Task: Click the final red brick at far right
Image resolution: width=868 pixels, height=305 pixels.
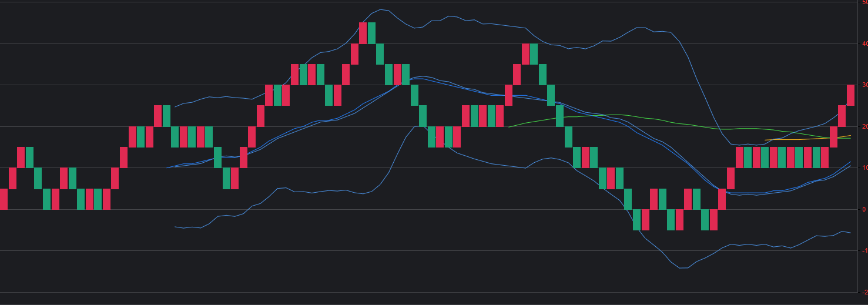Action: 850,95
